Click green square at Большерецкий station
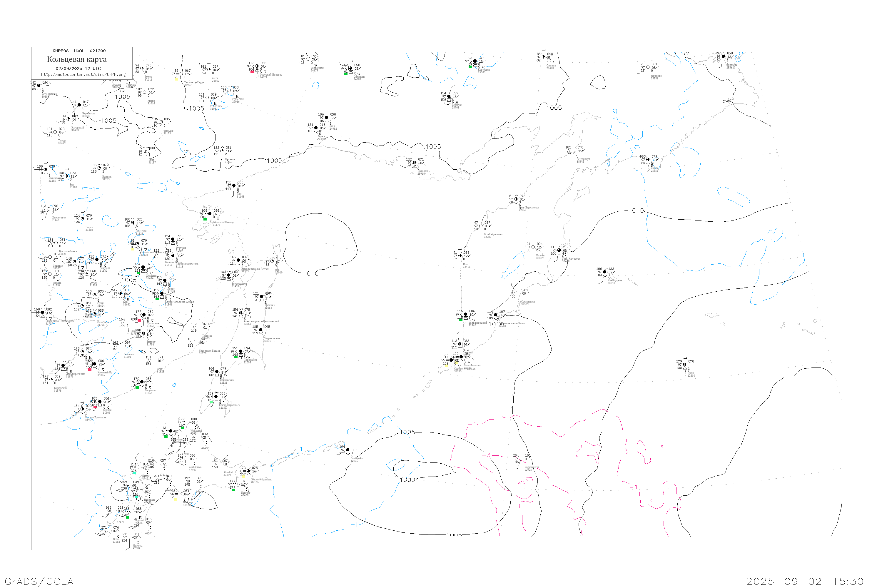The image size is (882, 588). [461, 320]
